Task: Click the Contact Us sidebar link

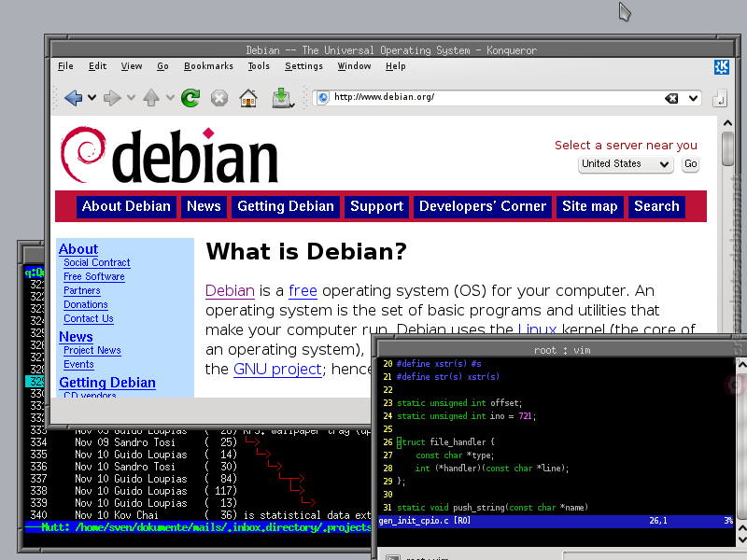Action: pos(89,318)
